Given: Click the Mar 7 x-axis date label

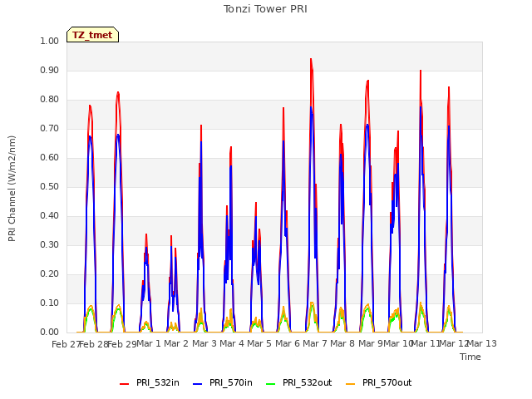Looking at the screenshot, I should (x=315, y=343).
